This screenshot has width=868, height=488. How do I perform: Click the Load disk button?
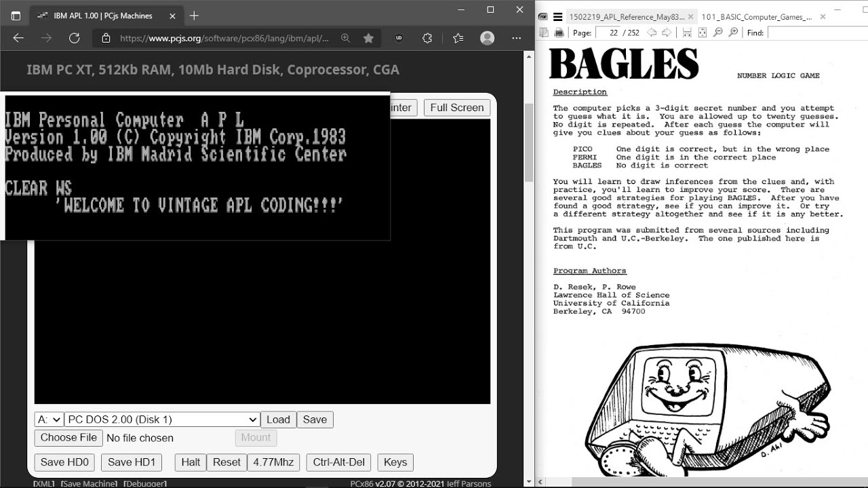tap(278, 420)
